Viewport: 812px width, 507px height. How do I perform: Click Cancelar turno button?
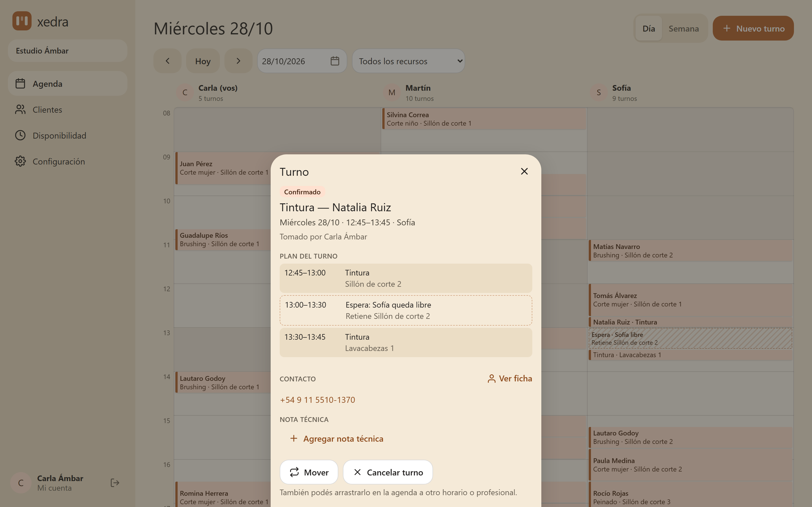pos(388,472)
